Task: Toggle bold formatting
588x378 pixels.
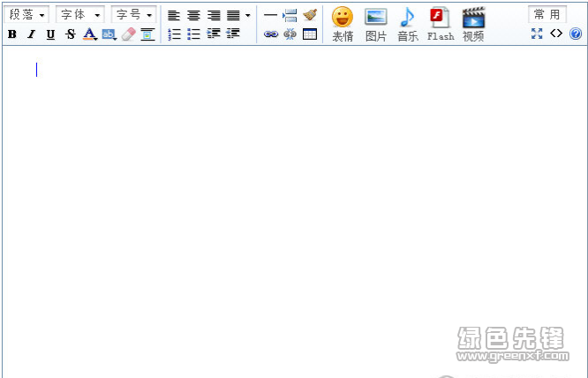Action: [x=11, y=34]
